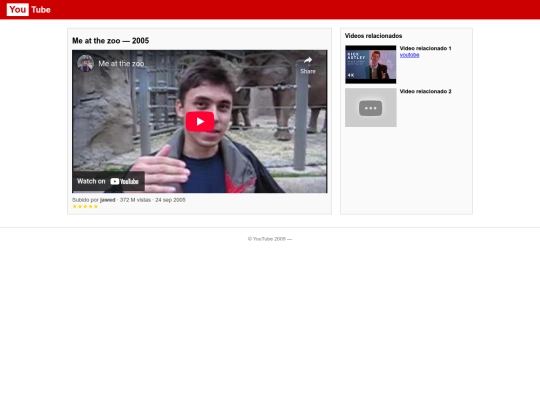Play the Me at the zoo video
The width and height of the screenshot is (540, 405).
pos(200,122)
